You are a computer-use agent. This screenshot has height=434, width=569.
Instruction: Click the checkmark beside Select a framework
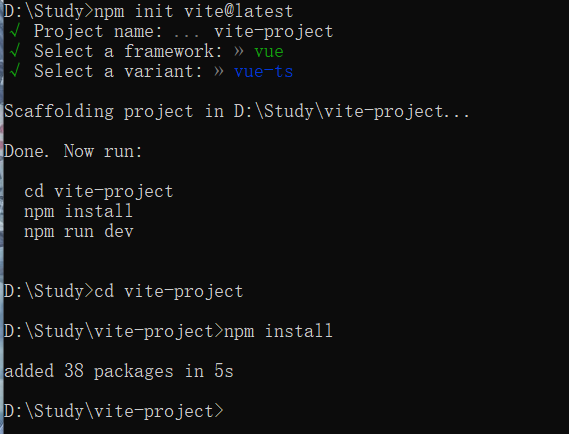[15, 51]
